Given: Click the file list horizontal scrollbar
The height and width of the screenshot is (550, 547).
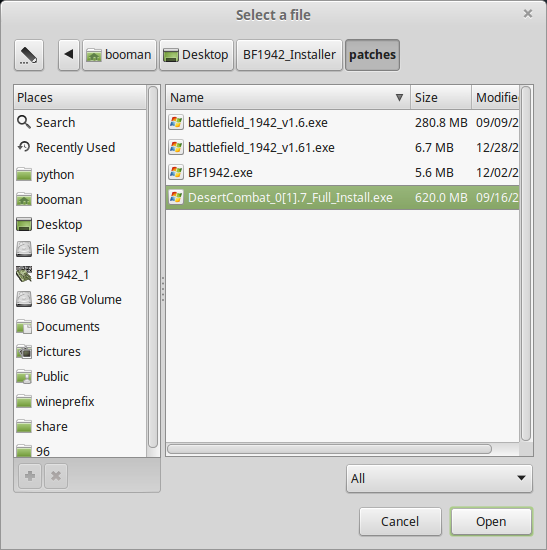Looking at the screenshot, I should pos(329,449).
